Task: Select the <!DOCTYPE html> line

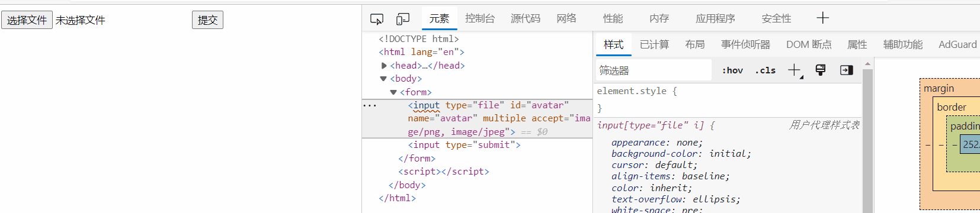Action: [x=419, y=39]
